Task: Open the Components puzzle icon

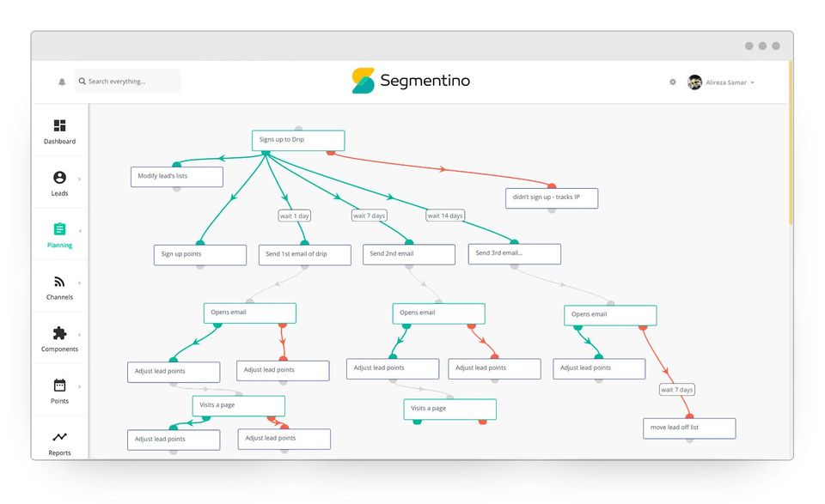Action: click(x=59, y=333)
